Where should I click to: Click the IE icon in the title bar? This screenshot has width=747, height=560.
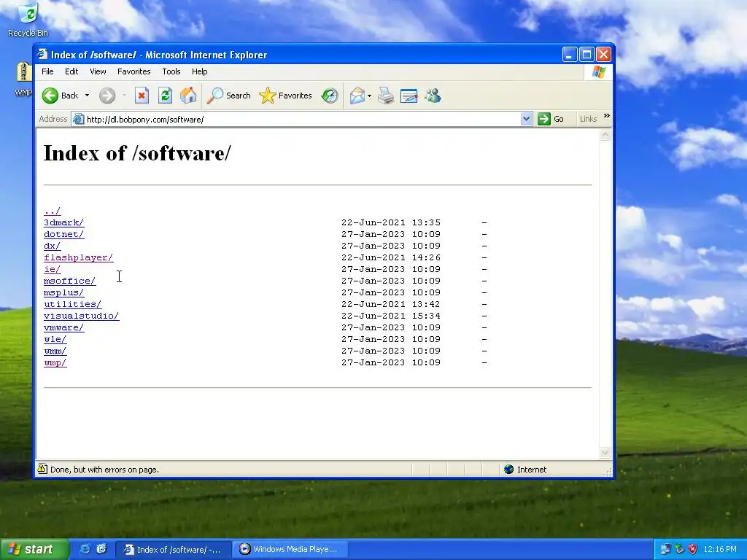[43, 54]
